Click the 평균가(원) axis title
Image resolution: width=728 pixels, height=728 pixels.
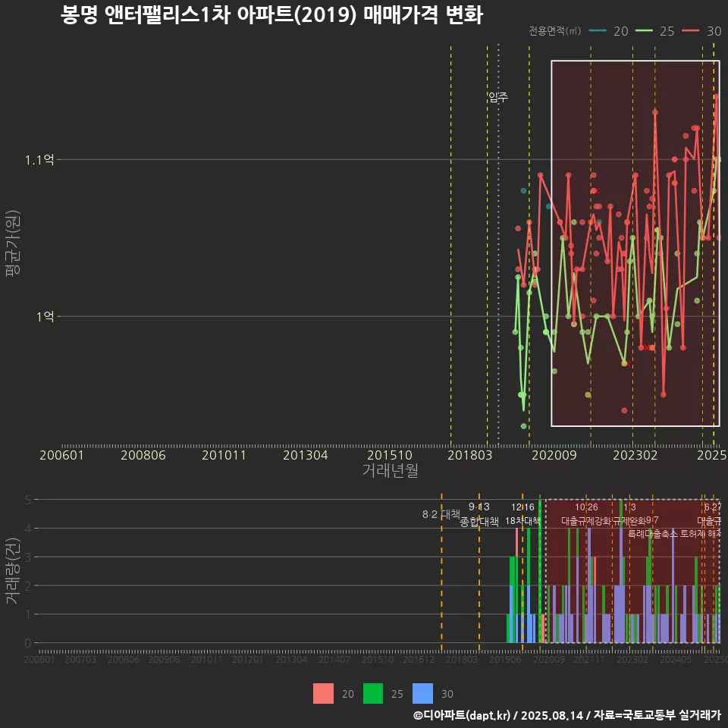13,243
